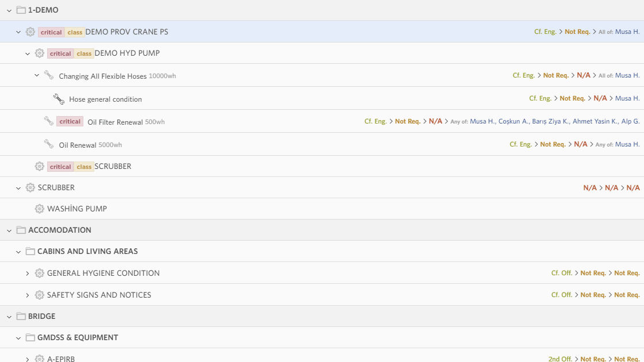Click the folder icon of 1-DEMO
Image resolution: width=644 pixels, height=362 pixels.
21,10
